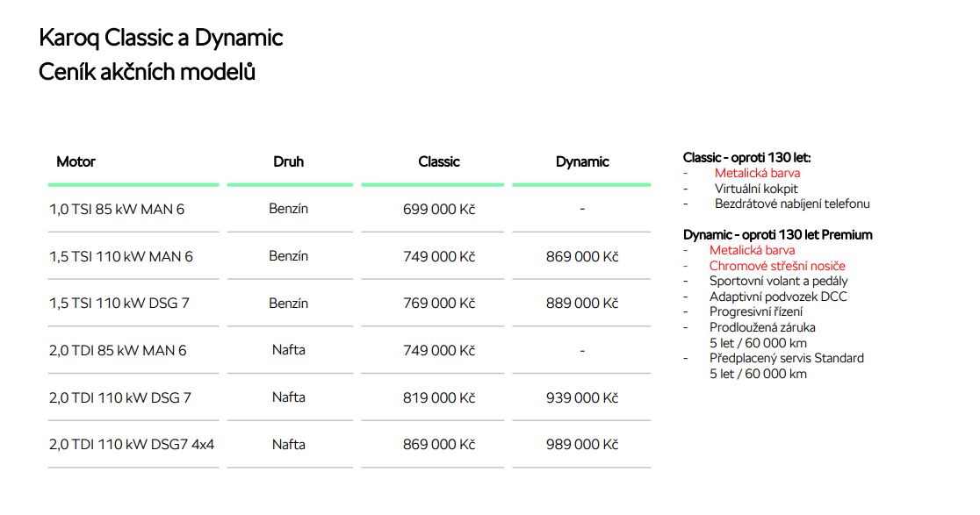Select the 2,0 TDI 85 kW MAN 6 engine

coord(118,350)
